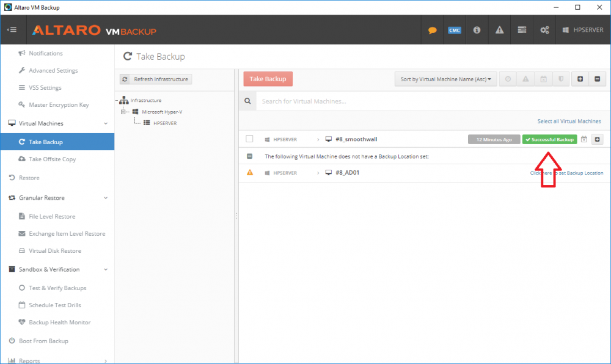Collapse sidebar with the hamburger menu icon
The height and width of the screenshot is (364, 611).
coord(12,29)
